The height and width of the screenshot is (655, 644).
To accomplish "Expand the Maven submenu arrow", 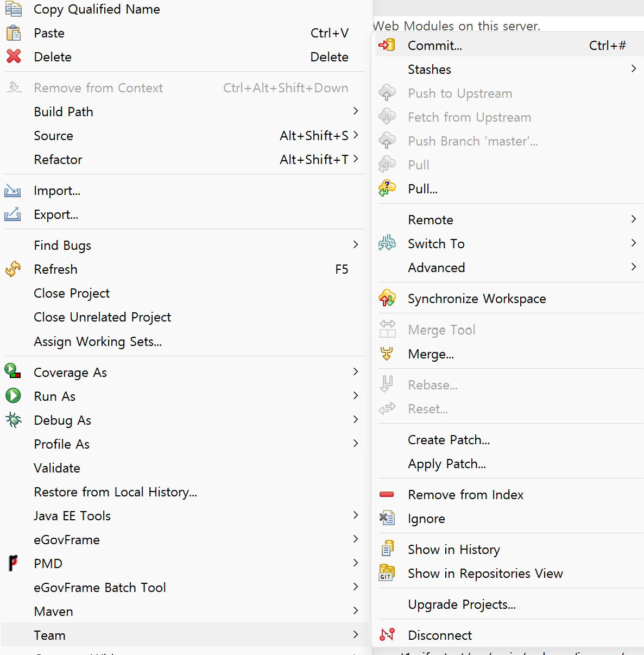I will [356, 610].
